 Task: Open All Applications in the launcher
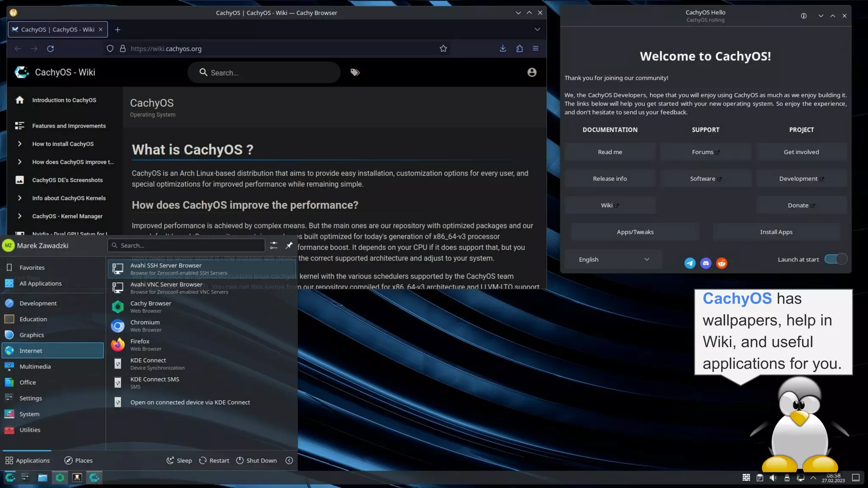53,283
